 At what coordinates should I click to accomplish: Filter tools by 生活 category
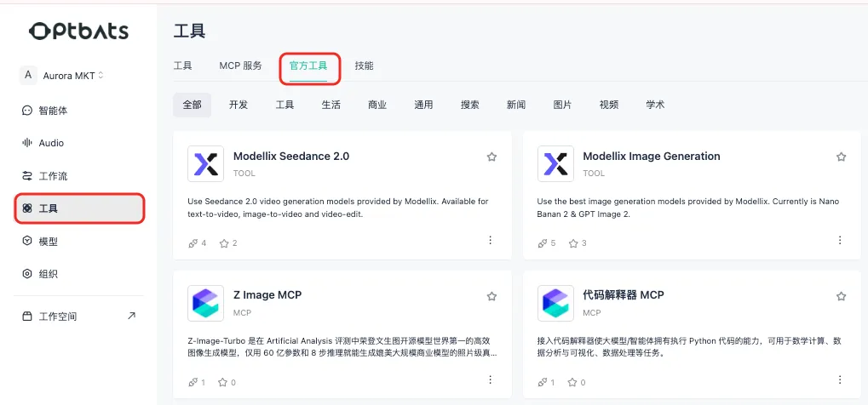(331, 106)
